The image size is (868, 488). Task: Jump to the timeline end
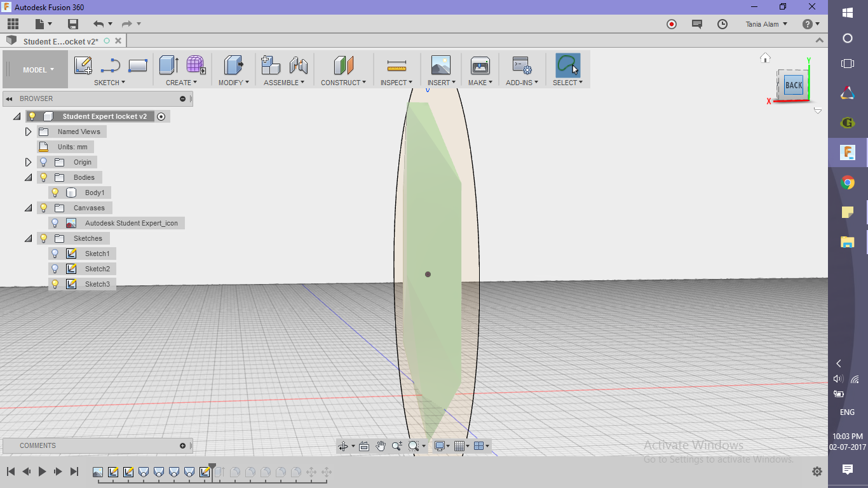[x=74, y=471]
